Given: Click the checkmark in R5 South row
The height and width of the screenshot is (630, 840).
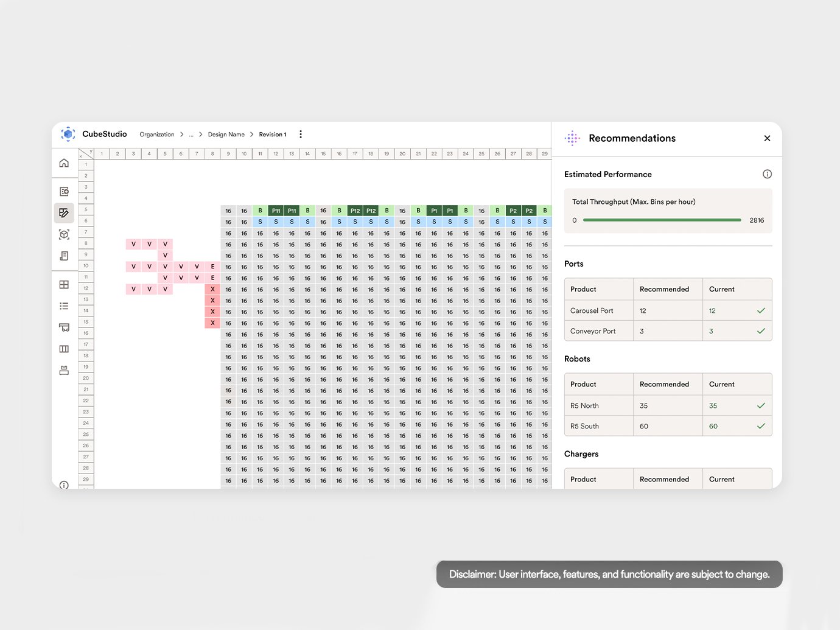Looking at the screenshot, I should 761,426.
